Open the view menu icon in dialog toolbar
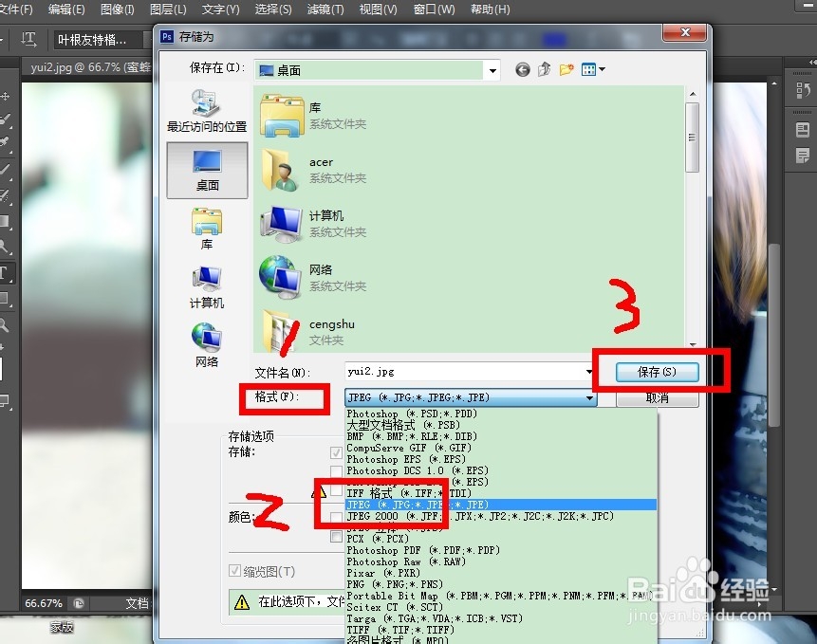 click(x=588, y=69)
